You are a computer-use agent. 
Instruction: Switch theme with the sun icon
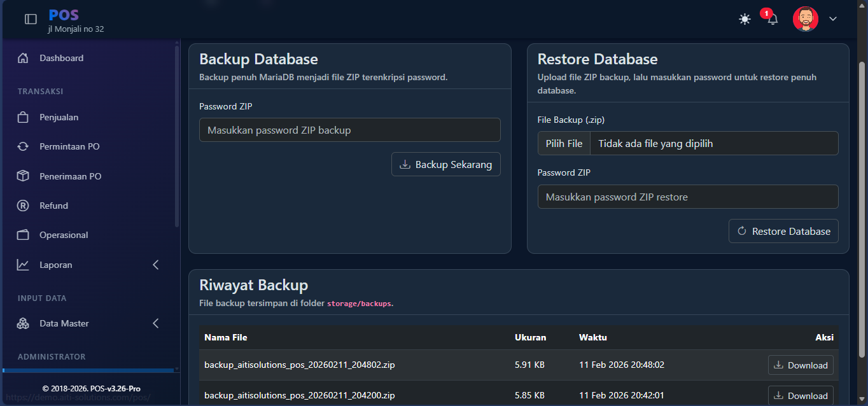[x=745, y=19]
